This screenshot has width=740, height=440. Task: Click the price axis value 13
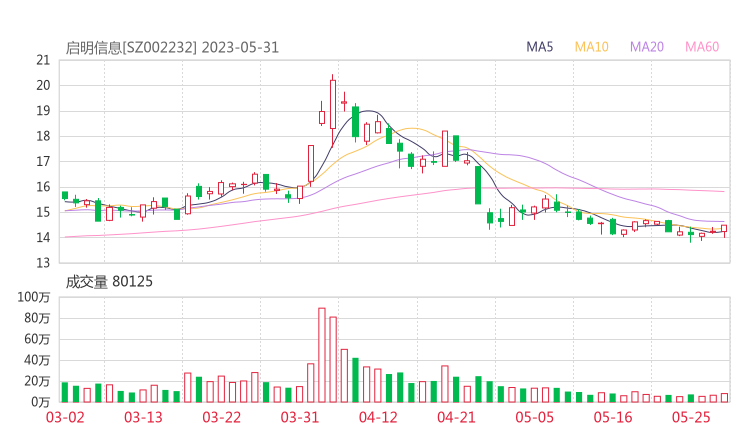pyautogui.click(x=43, y=263)
